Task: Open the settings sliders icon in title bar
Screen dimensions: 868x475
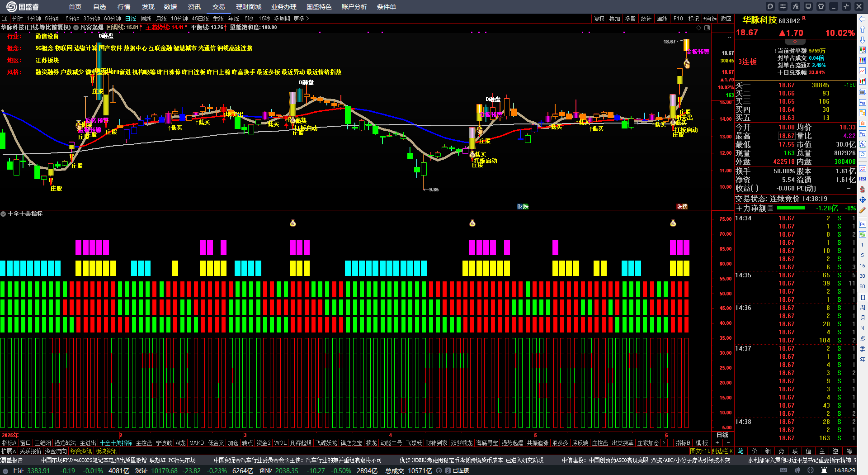Action: (783, 6)
